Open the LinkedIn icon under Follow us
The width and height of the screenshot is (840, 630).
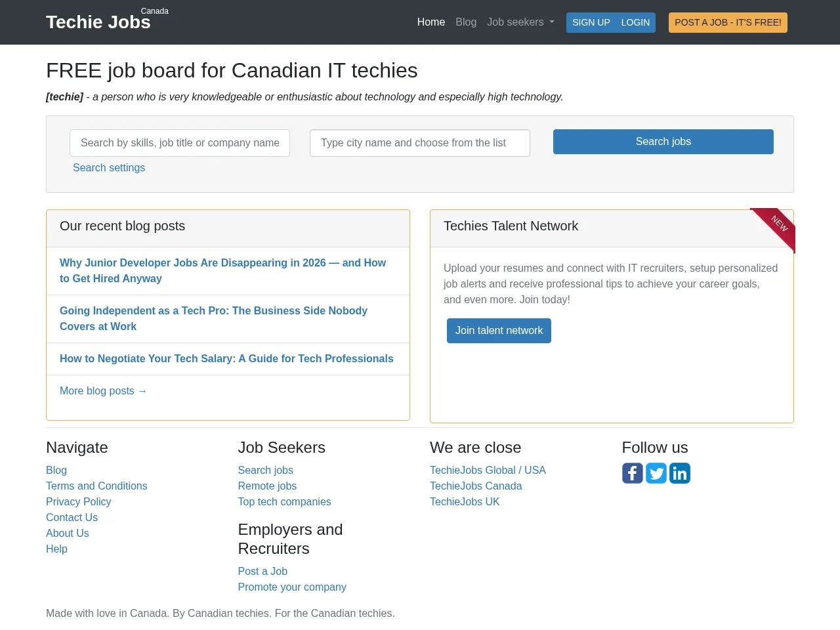[680, 473]
